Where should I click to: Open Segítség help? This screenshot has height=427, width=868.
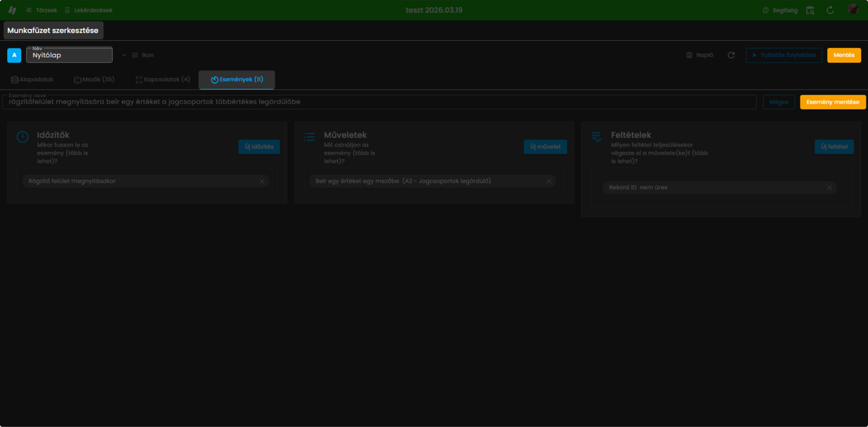pyautogui.click(x=780, y=10)
